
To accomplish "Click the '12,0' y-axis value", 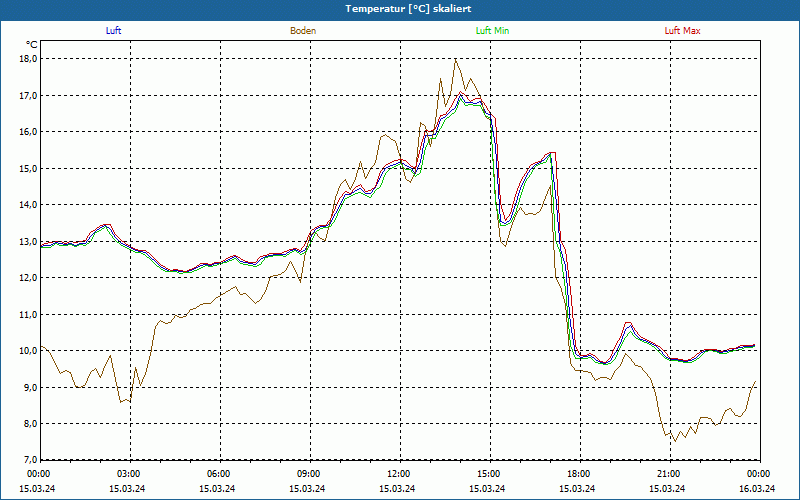I will (30, 278).
